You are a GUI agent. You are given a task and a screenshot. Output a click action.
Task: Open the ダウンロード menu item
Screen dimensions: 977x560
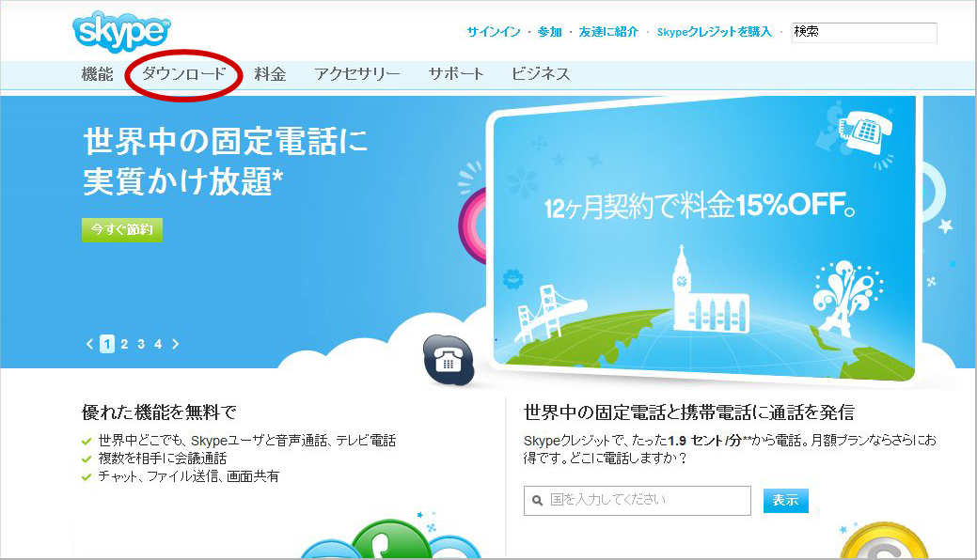[184, 74]
